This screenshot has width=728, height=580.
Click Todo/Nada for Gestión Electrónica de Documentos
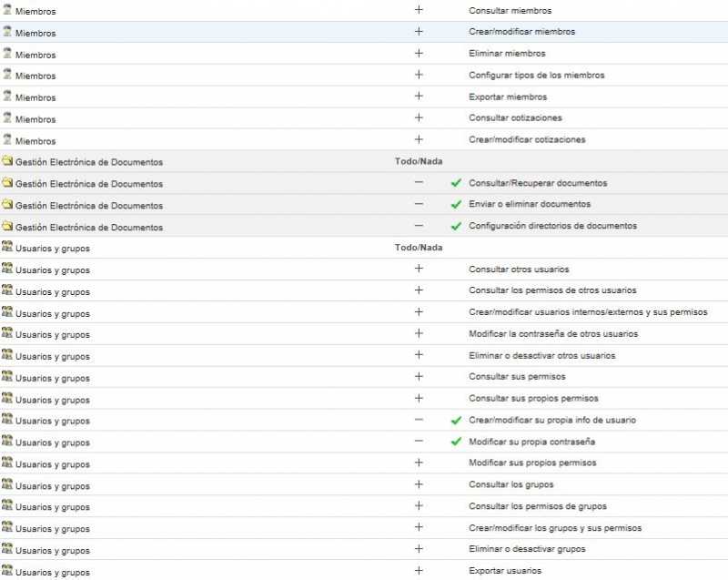tap(419, 161)
